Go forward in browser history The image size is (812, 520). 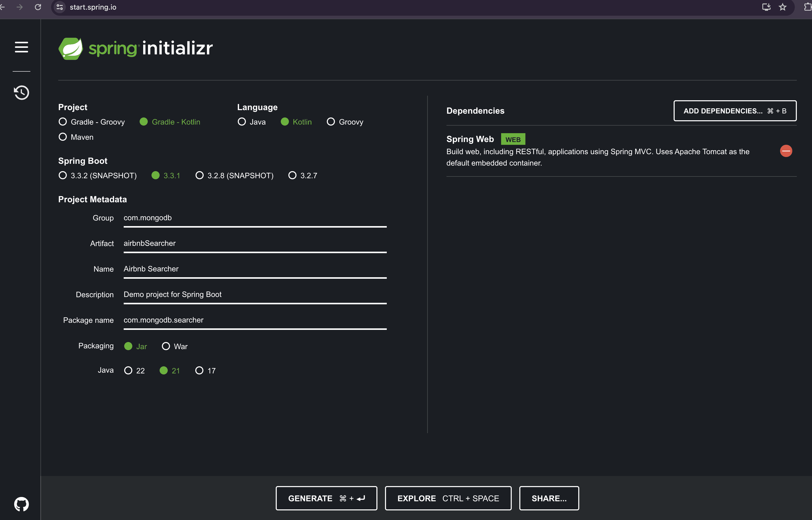tap(19, 7)
